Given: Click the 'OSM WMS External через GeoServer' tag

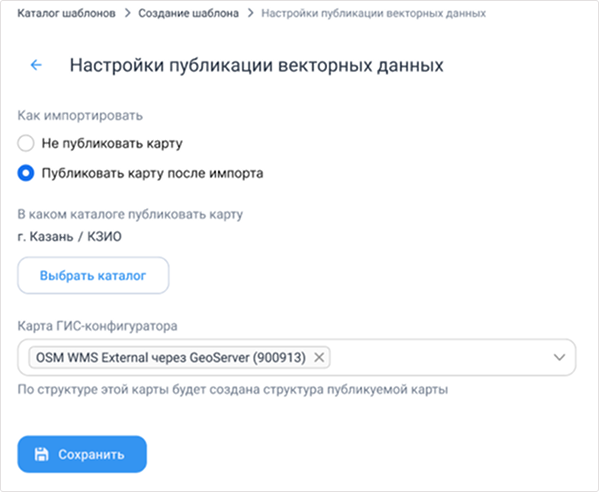Looking at the screenshot, I should (171, 358).
